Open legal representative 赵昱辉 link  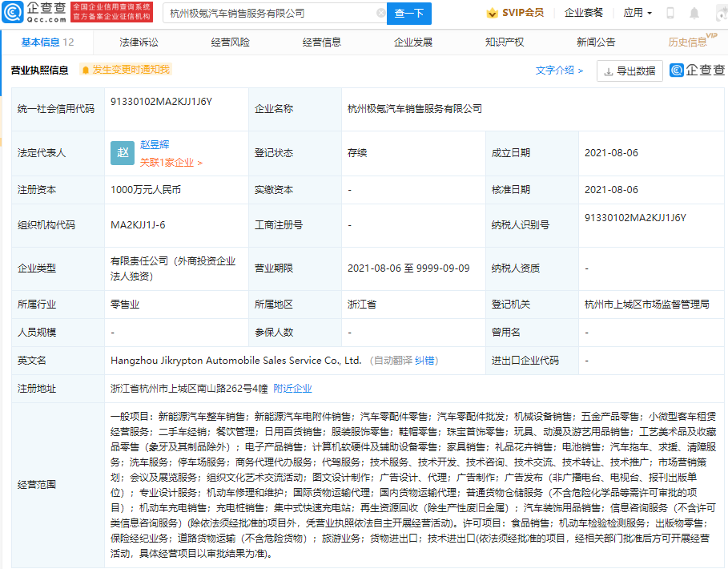[155, 144]
